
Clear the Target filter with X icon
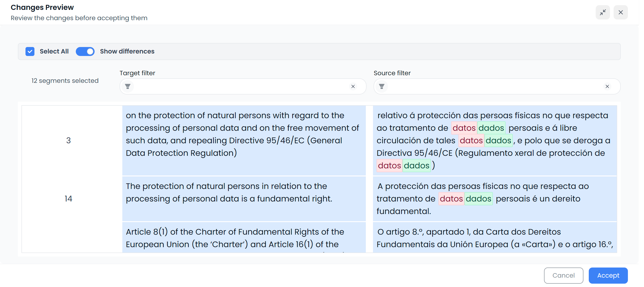coord(353,86)
